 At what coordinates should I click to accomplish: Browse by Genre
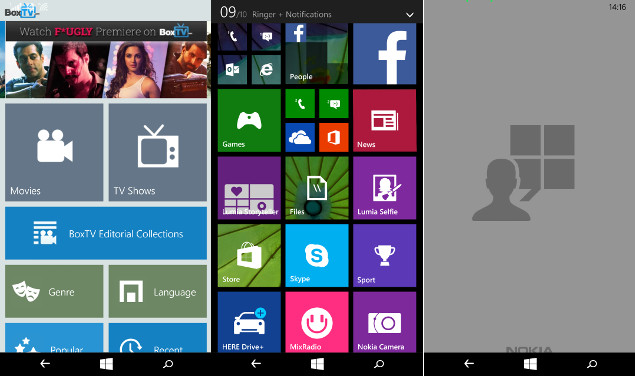coord(54,291)
